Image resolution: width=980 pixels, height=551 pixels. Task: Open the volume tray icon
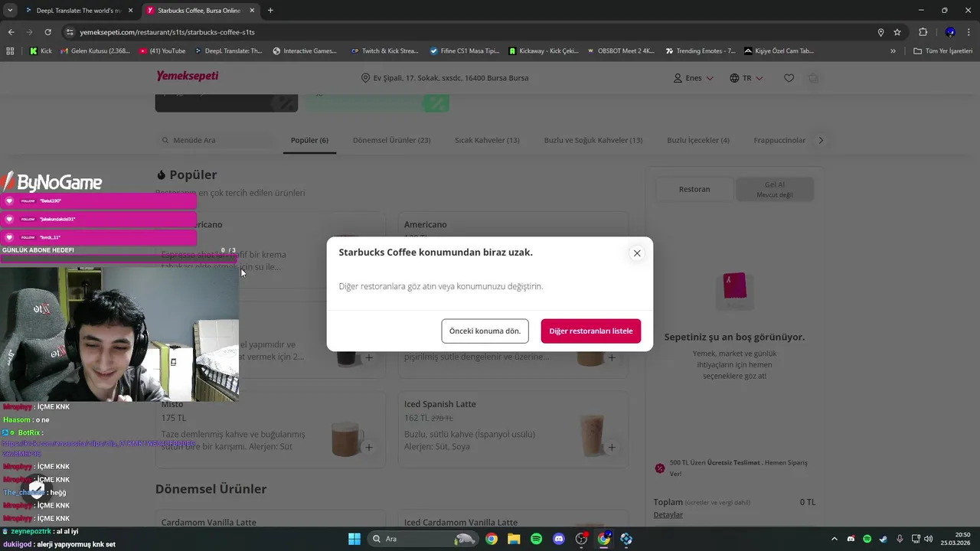click(x=928, y=539)
